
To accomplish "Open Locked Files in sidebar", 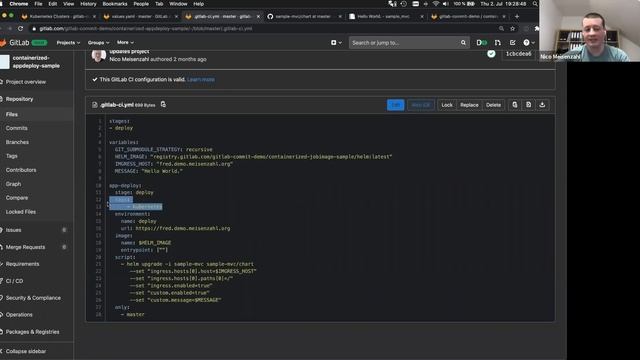I will pyautogui.click(x=20, y=212).
